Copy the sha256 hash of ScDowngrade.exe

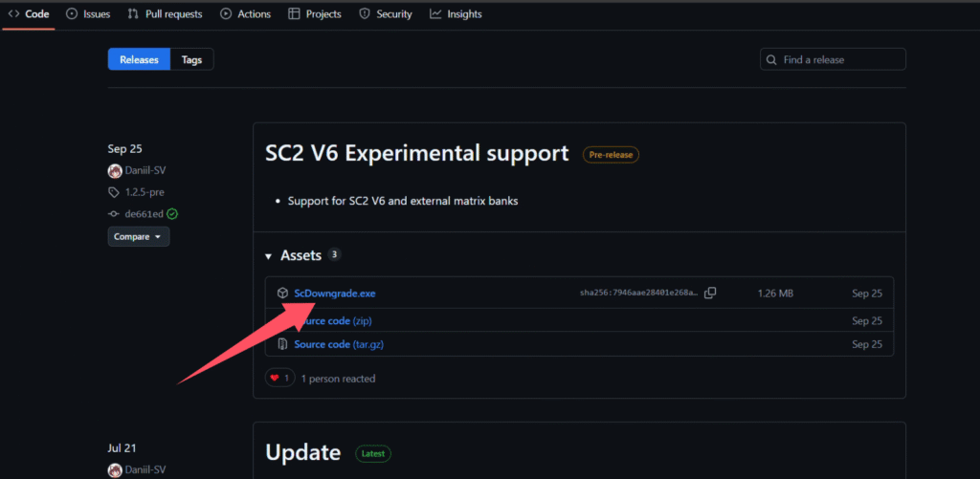tap(710, 293)
